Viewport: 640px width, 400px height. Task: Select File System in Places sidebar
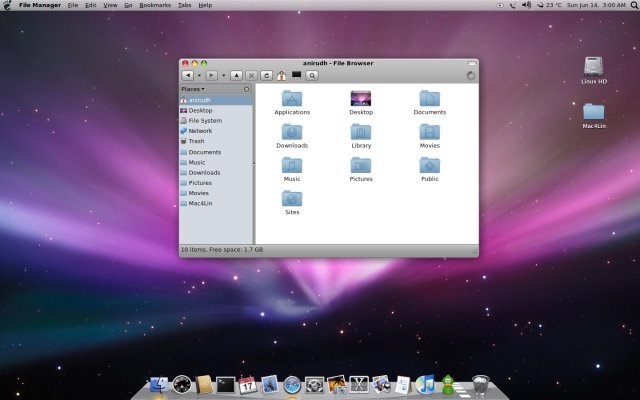pyautogui.click(x=204, y=121)
